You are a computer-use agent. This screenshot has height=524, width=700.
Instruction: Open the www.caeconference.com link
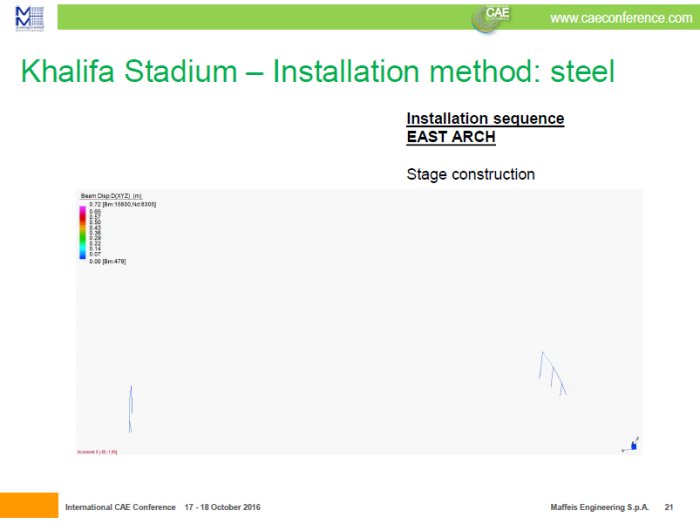[620, 18]
